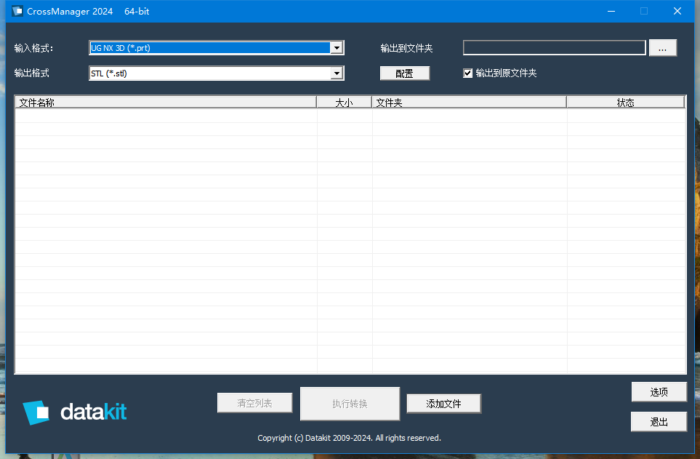This screenshot has width=700, height=459.
Task: Focus the 输出到文件夹 path input field
Action: click(554, 48)
